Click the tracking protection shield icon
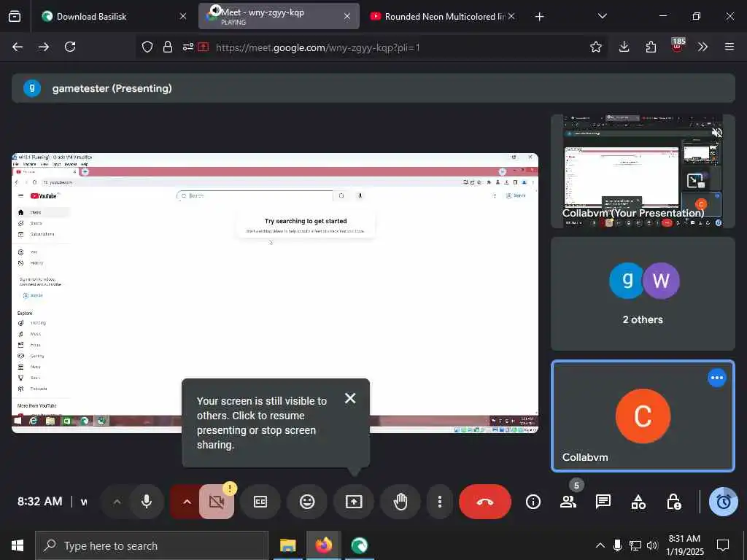 click(147, 47)
